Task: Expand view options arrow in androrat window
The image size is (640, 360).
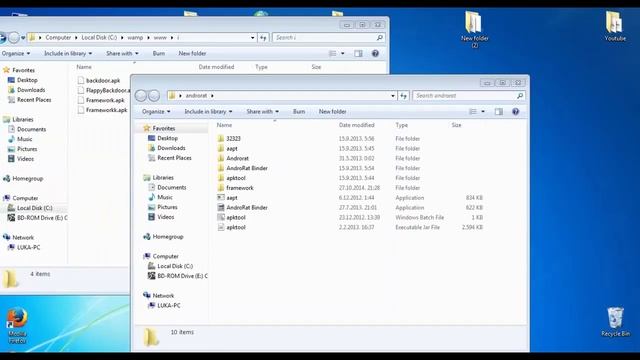Action: pos(483,111)
